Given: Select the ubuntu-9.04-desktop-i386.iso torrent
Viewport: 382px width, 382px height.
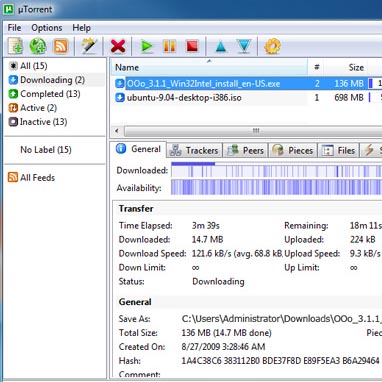Looking at the screenshot, I should 184,98.
